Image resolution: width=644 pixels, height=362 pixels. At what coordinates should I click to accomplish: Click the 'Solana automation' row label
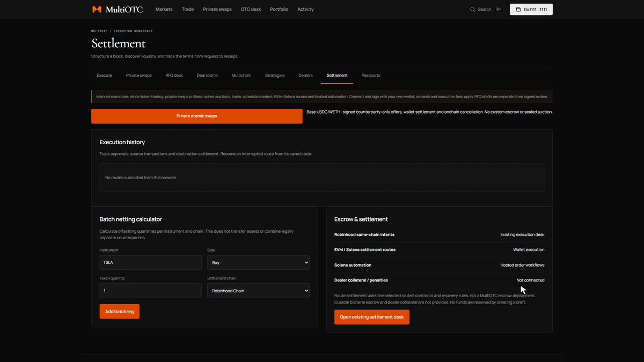(x=353, y=265)
